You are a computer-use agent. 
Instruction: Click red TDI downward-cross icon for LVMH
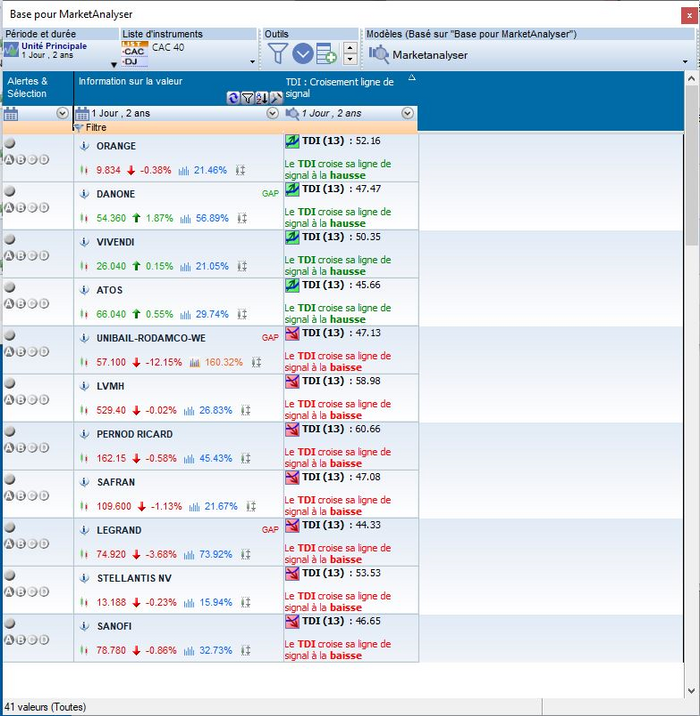tap(292, 381)
